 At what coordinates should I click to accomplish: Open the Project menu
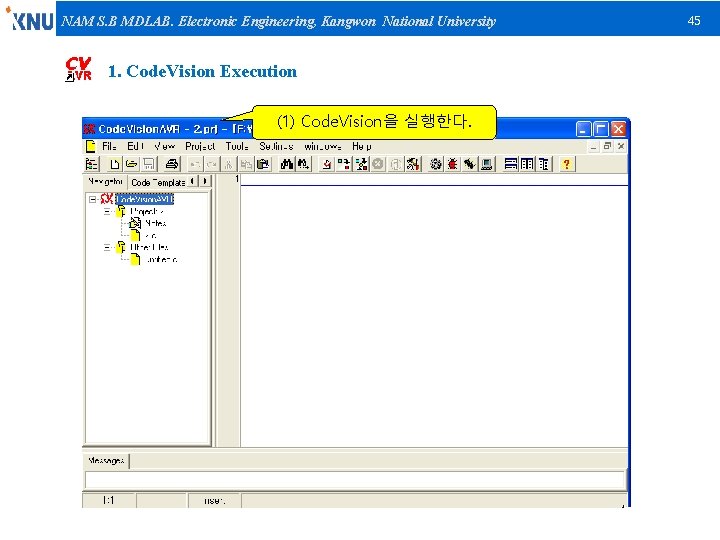(200, 146)
